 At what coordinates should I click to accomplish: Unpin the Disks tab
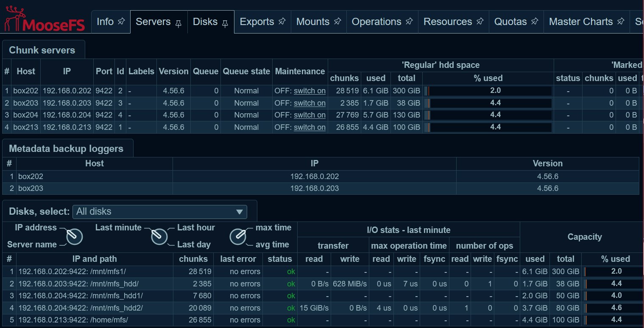click(225, 24)
